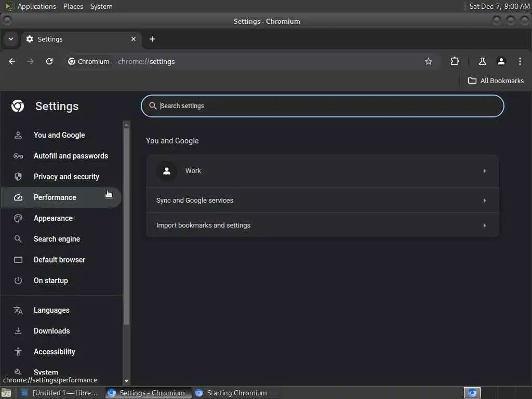Click the key icon for Autofill
The height and width of the screenshot is (399, 532).
[x=18, y=156]
